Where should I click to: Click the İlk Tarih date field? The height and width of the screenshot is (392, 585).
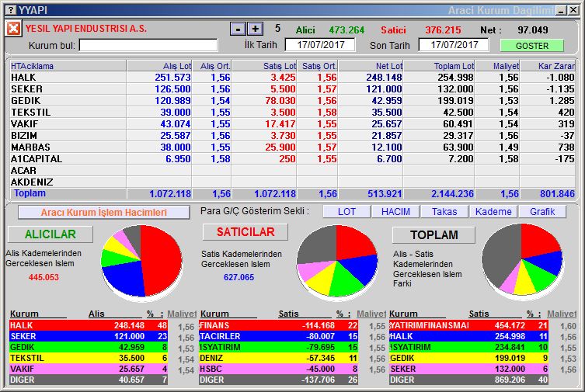[x=320, y=45]
